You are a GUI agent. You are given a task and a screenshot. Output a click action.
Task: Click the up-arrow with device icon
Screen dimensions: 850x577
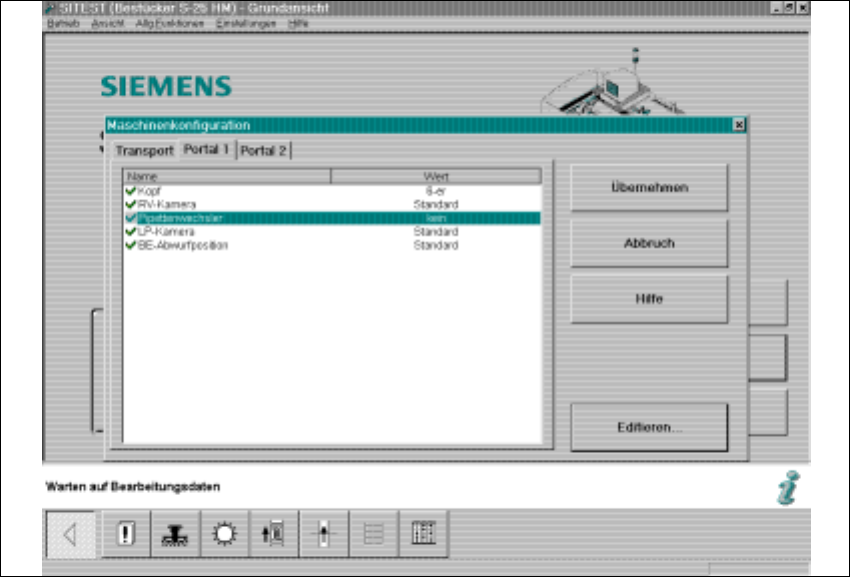tap(274, 534)
